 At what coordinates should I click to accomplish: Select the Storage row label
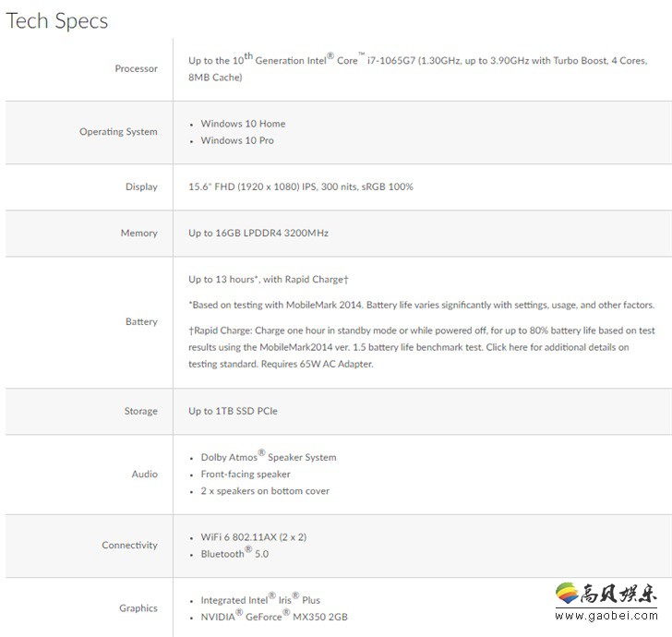click(141, 411)
